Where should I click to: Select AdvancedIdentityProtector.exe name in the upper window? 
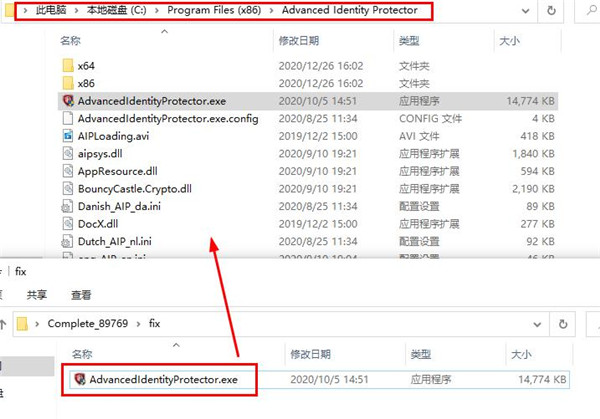152,101
